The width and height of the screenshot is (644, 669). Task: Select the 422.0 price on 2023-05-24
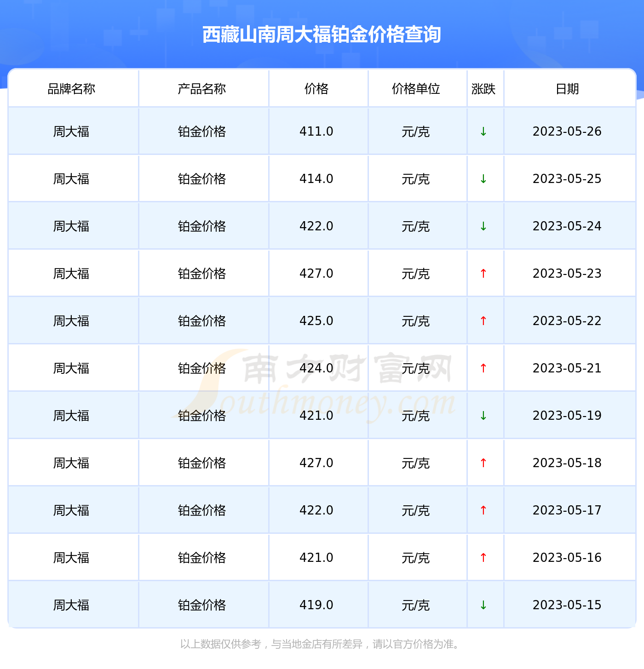tap(316, 226)
